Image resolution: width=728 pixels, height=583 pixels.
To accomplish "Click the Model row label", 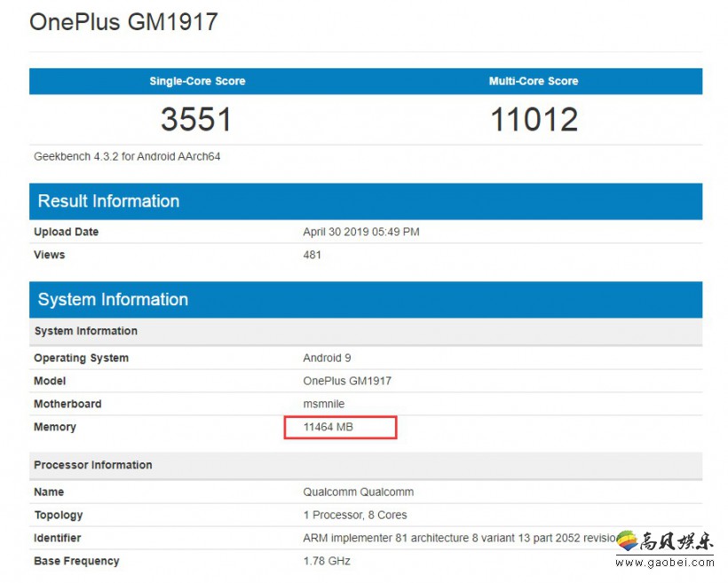I will [x=50, y=381].
